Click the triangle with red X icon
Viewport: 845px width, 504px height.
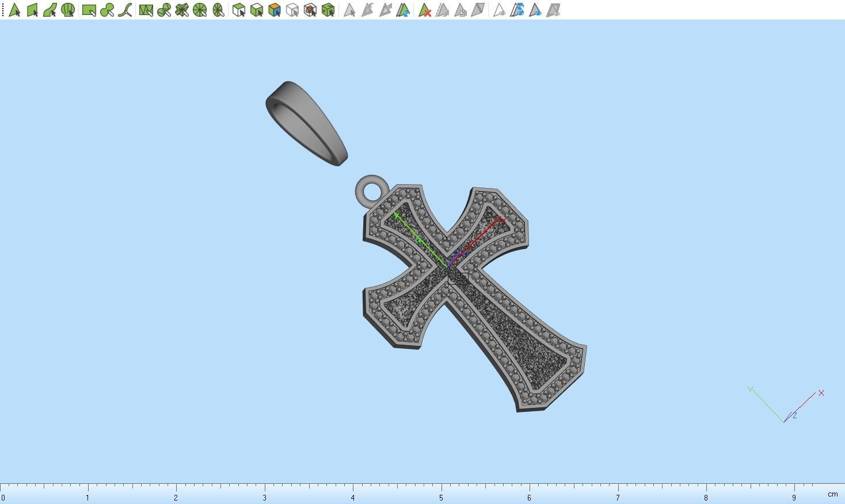[424, 10]
